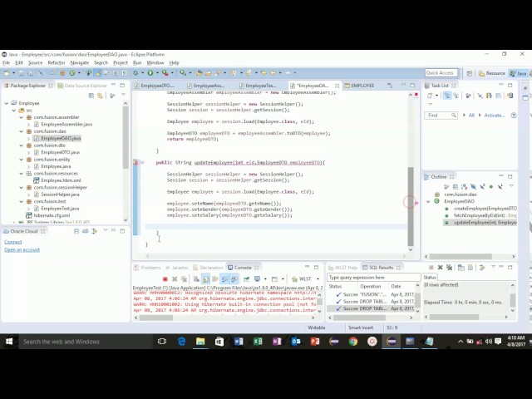Open File Explorer from the taskbar

200,342
